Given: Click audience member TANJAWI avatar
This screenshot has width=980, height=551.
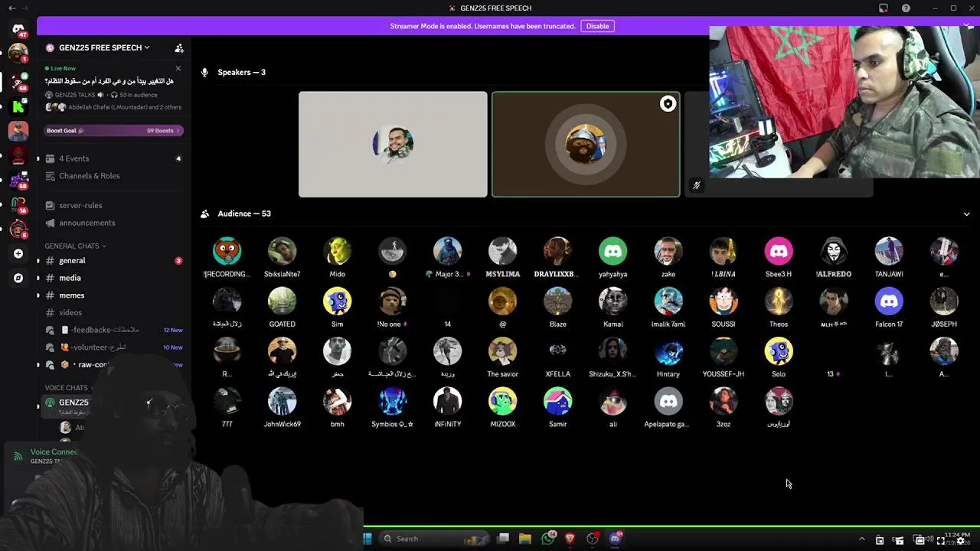Looking at the screenshot, I should coord(889,251).
